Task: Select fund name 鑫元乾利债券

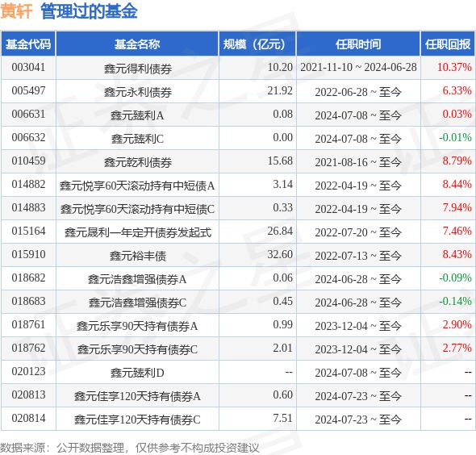Action: coord(138,162)
